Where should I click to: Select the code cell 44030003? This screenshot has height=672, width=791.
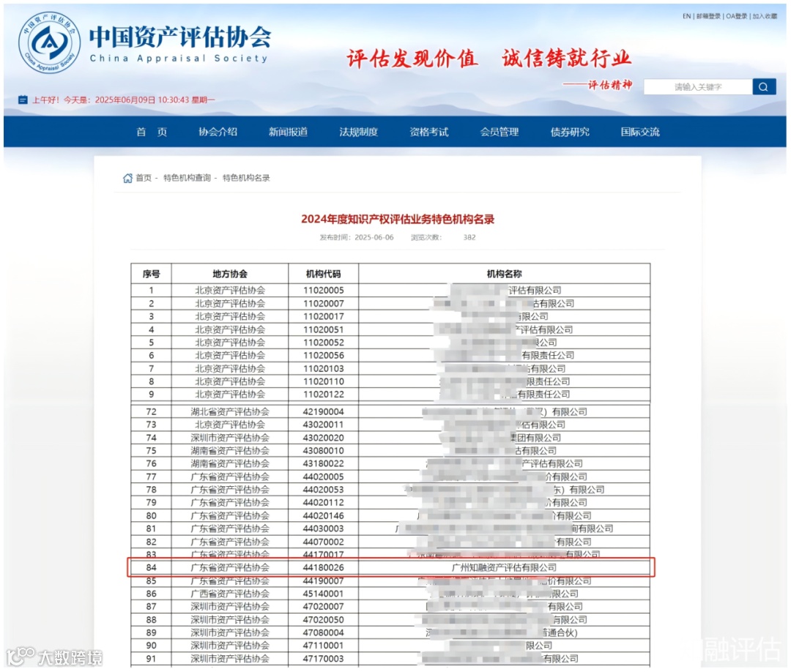[x=324, y=529]
